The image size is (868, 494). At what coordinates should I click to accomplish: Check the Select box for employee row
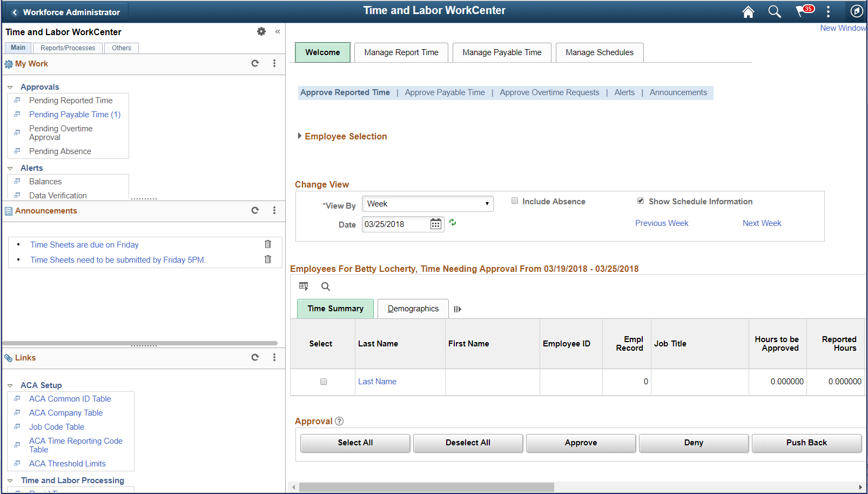(x=324, y=382)
